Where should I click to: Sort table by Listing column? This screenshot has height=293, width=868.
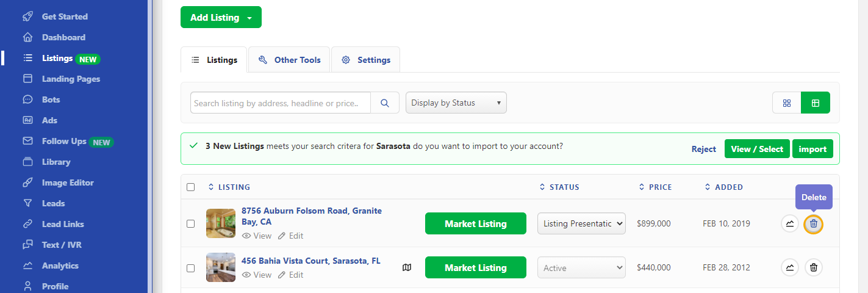tap(229, 187)
